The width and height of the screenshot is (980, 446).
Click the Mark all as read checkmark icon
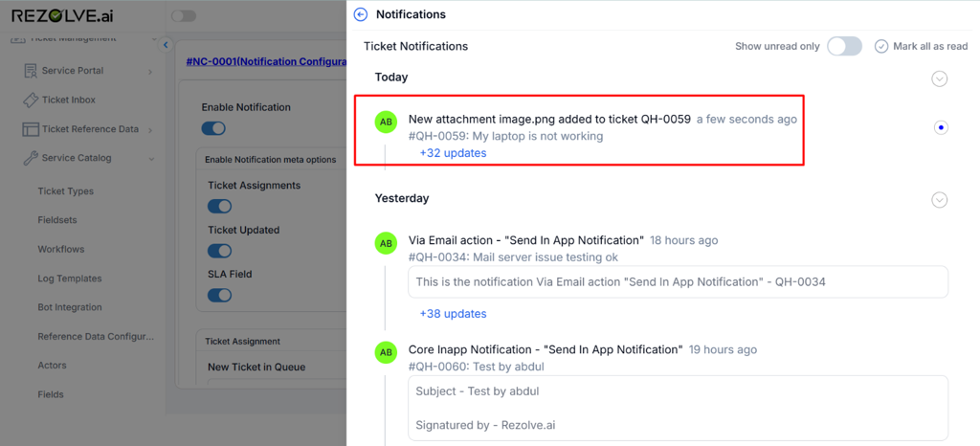(x=881, y=46)
